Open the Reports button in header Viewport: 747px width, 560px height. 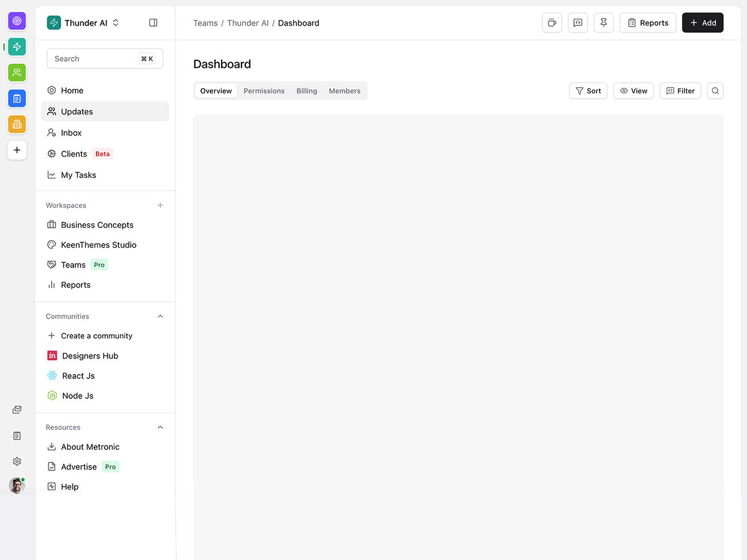point(647,23)
